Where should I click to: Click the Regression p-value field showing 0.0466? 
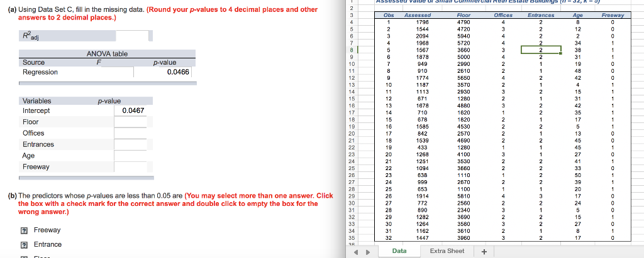162,72
